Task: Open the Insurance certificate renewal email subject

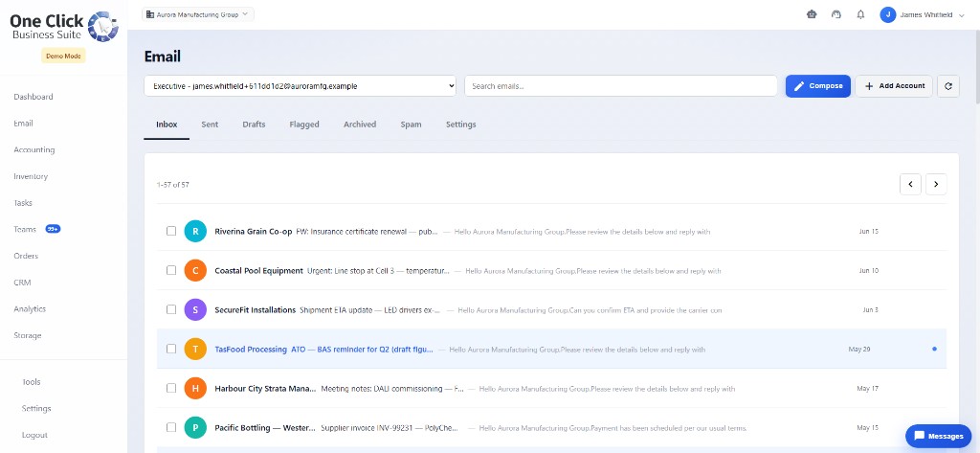Action: pyautogui.click(x=367, y=232)
